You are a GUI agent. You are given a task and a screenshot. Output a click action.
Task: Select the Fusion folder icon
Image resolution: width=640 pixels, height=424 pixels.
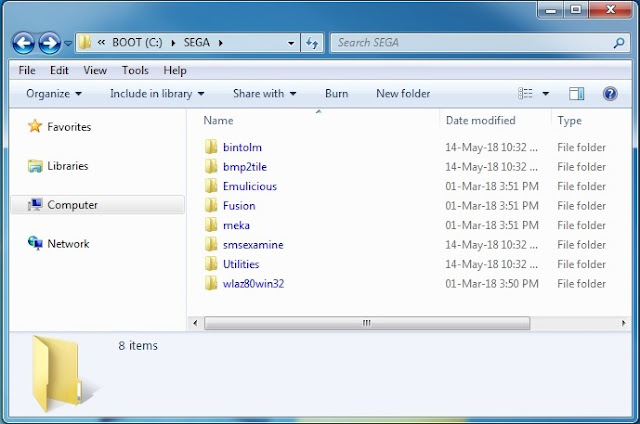click(x=211, y=205)
